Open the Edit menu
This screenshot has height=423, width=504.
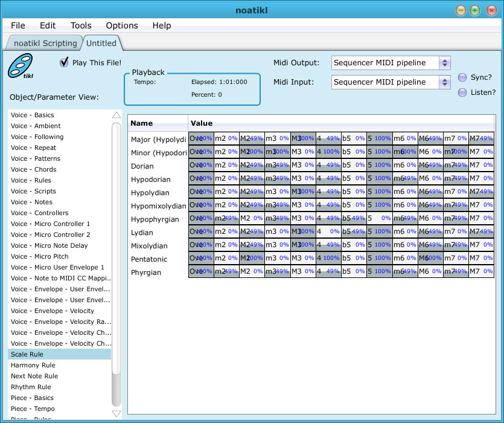pos(48,25)
